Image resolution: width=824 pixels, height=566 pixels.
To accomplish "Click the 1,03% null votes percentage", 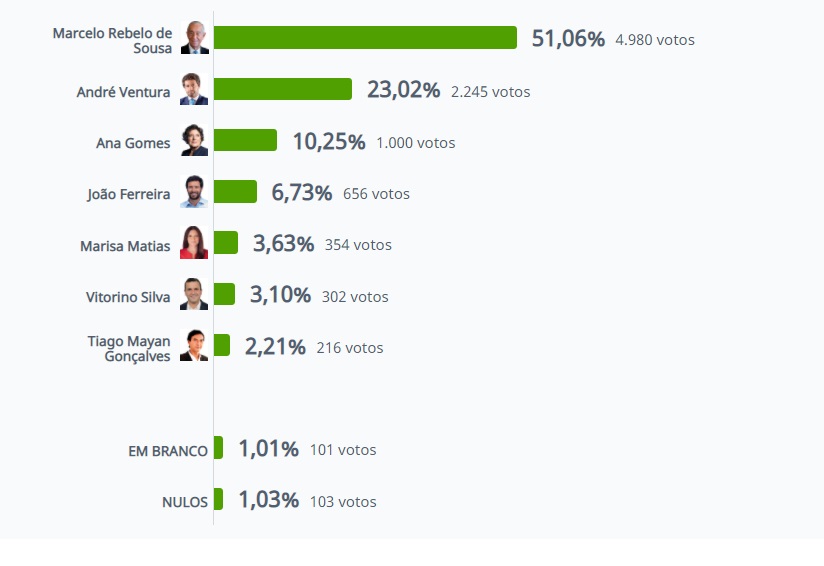I will tap(268, 500).
